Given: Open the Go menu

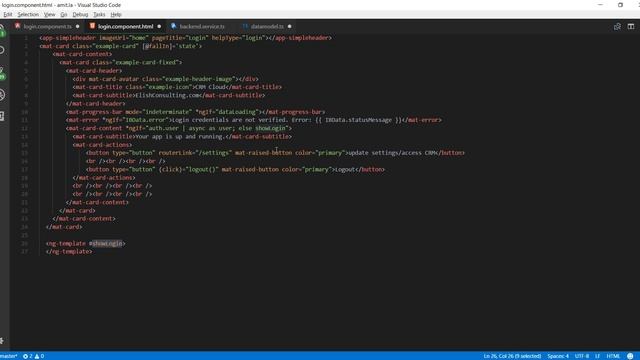Looking at the screenshot, I should pyautogui.click(x=64, y=14).
